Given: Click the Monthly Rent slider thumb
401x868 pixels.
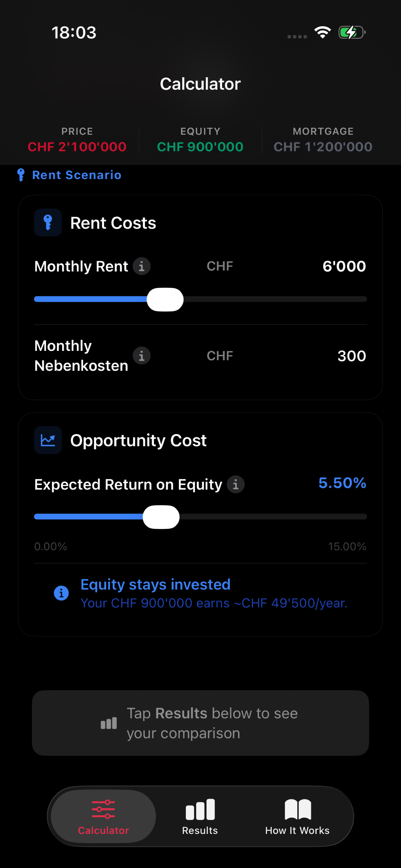Looking at the screenshot, I should pos(165,299).
